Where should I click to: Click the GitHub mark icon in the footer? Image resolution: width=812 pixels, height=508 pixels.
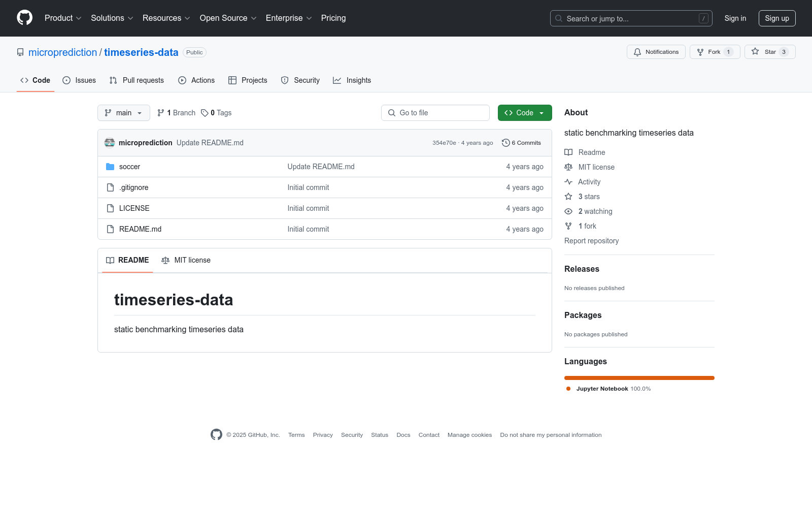click(216, 435)
